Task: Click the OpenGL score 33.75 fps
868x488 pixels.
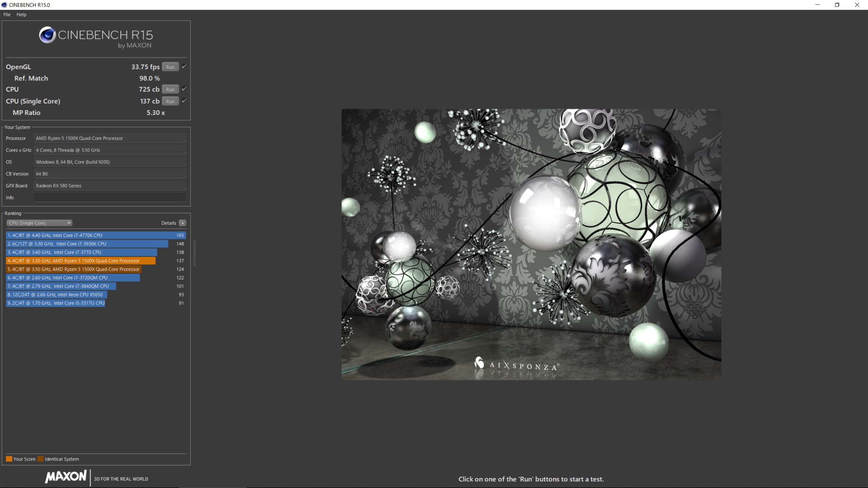Action: 145,67
